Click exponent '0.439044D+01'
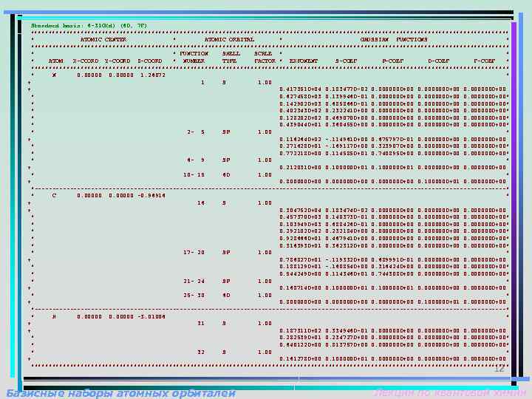 300,125
